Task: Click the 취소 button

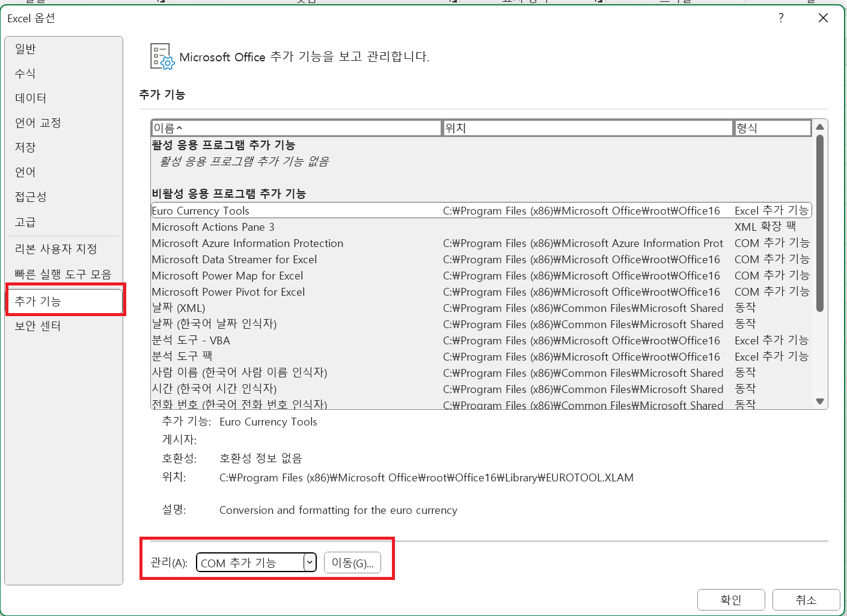Action: (x=806, y=600)
